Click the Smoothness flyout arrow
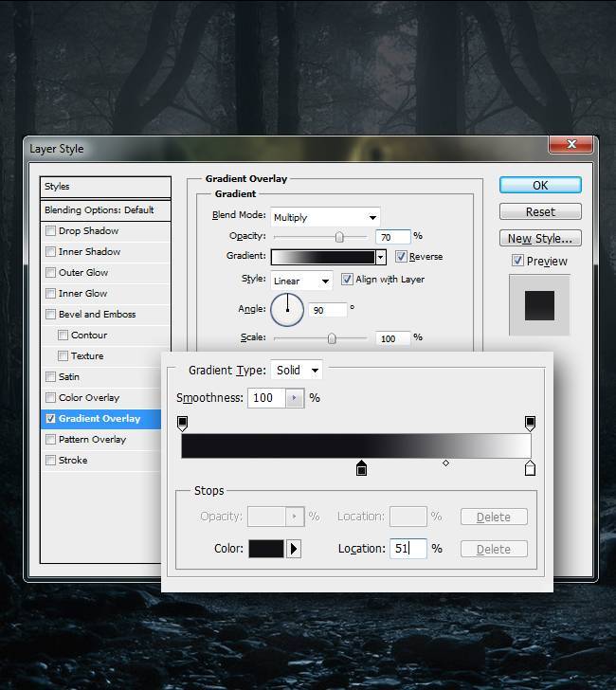 [295, 398]
